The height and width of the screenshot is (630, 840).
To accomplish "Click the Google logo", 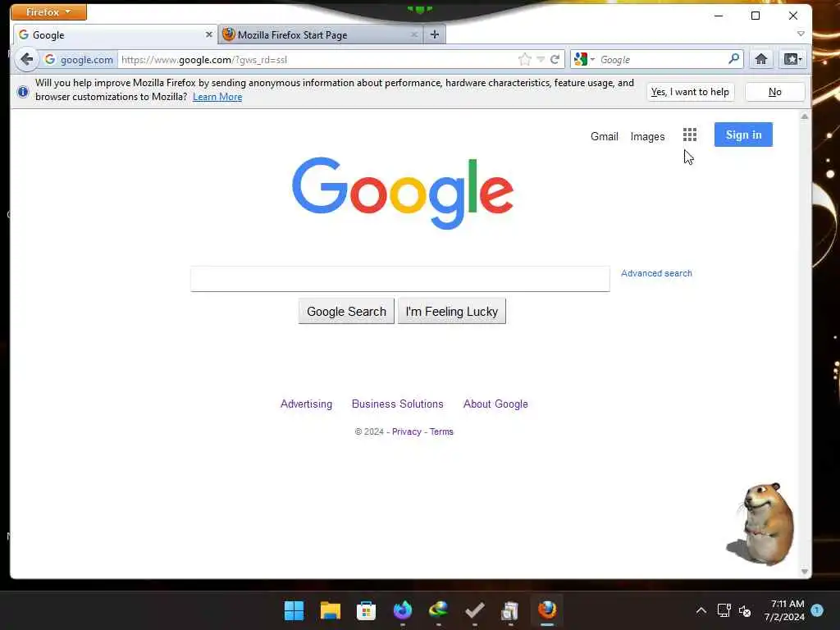I will (x=403, y=193).
